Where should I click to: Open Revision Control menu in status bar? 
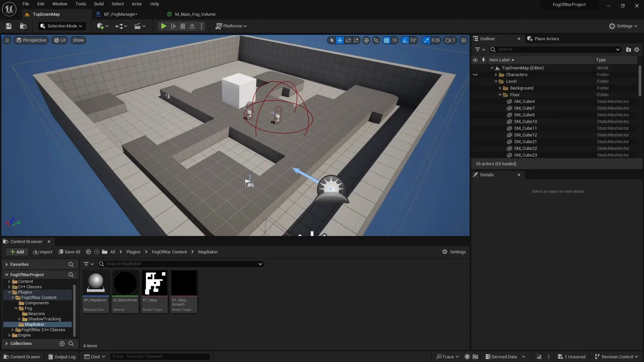pyautogui.click(x=616, y=357)
